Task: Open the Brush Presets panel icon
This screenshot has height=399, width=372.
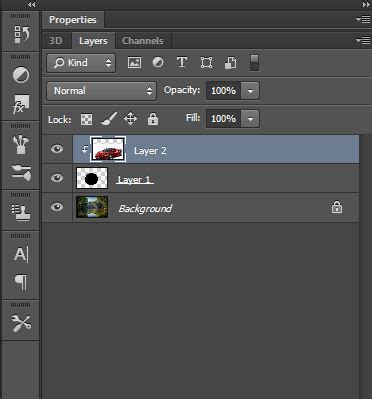Action: click(x=21, y=172)
